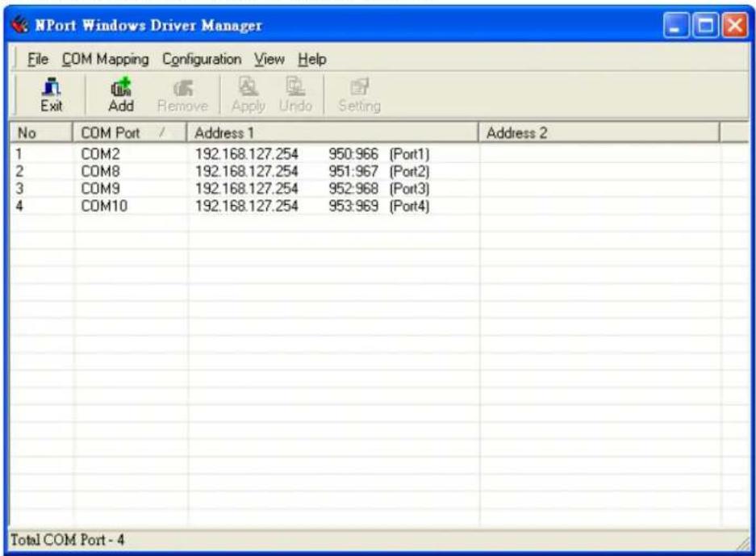Click the Remove toolbar icon
756x556 pixels.
click(182, 96)
